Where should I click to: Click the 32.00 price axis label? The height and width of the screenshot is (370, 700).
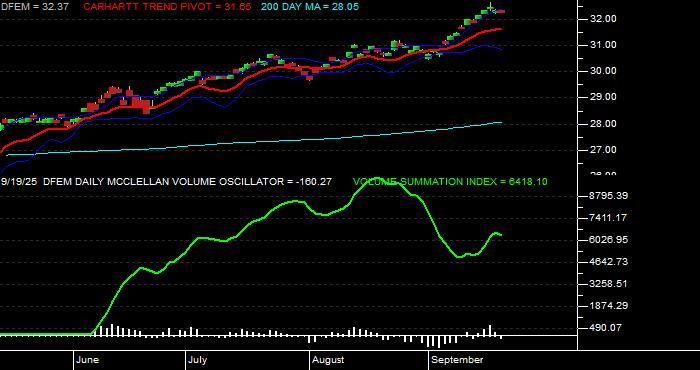(x=603, y=19)
